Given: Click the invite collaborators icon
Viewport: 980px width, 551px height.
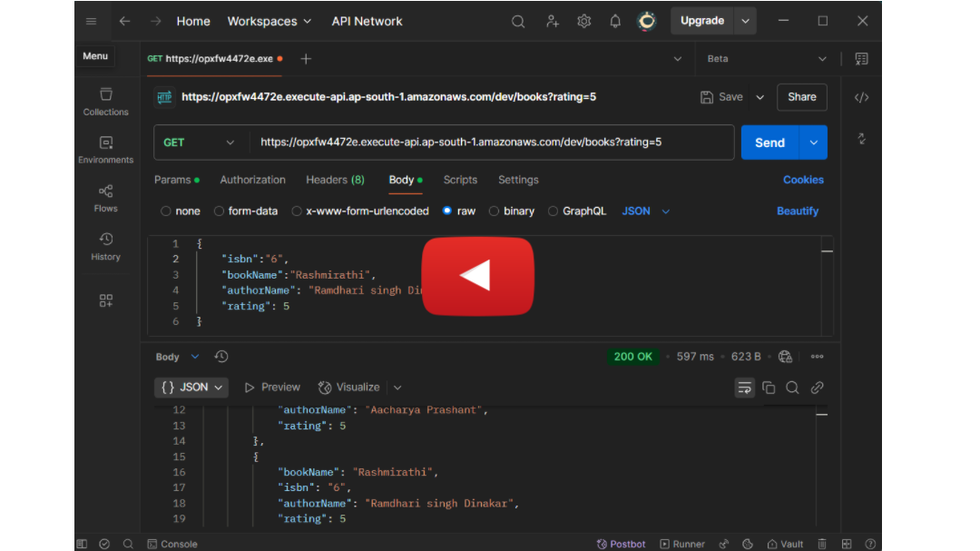Looking at the screenshot, I should coord(552,21).
